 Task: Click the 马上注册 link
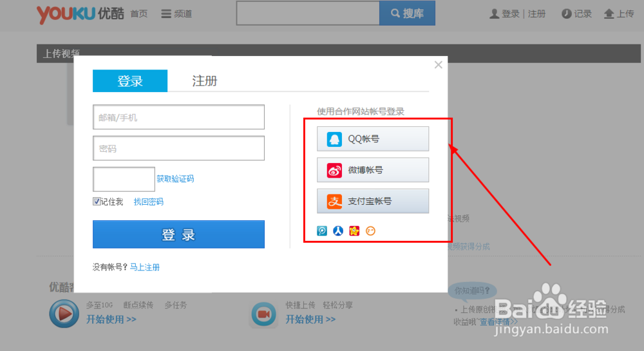pyautogui.click(x=144, y=267)
